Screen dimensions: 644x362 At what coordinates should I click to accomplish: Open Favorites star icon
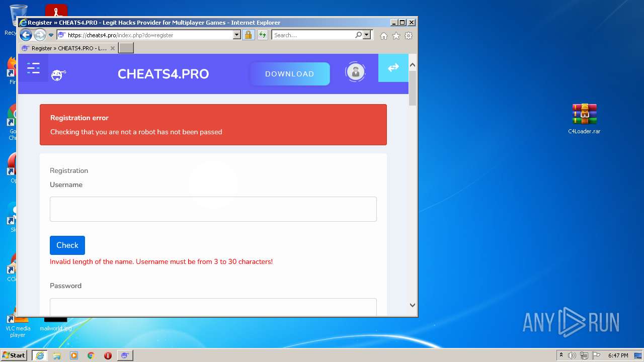[x=396, y=36]
